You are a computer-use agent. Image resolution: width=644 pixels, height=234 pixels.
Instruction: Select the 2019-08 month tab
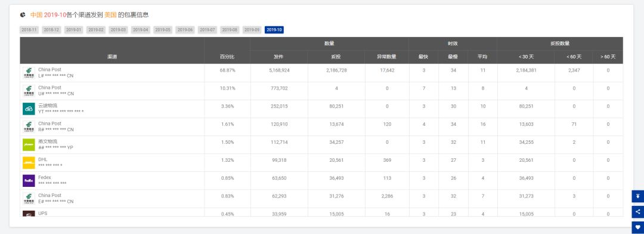tap(230, 30)
